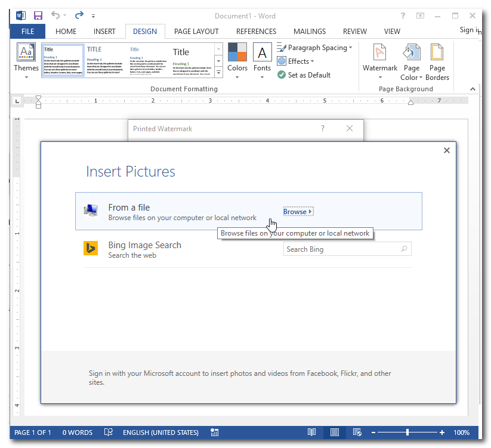
Task: Click the Watermark icon
Action: coord(379,60)
